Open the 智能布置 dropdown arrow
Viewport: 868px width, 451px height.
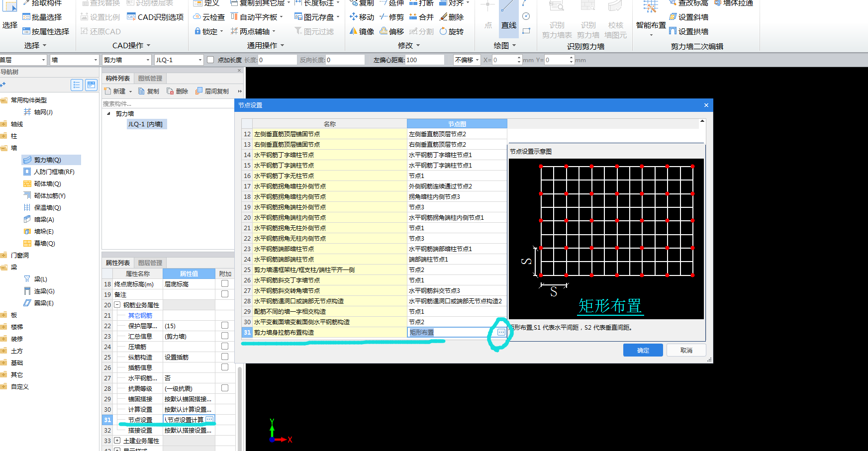point(651,35)
